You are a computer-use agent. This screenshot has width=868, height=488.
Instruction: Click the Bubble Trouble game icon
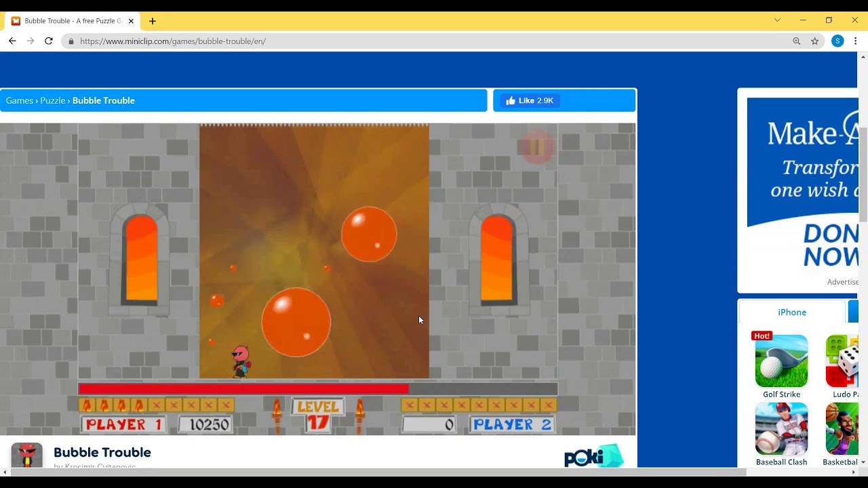pyautogui.click(x=26, y=455)
